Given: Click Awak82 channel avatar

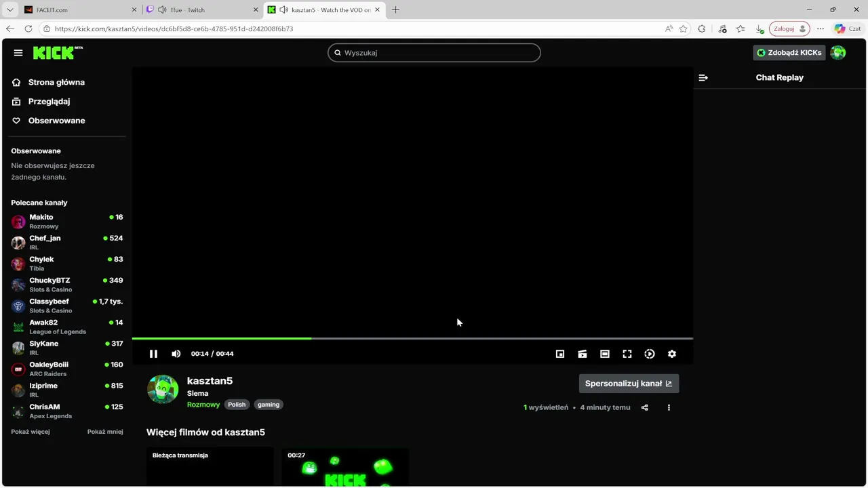Looking at the screenshot, I should coord(18,327).
